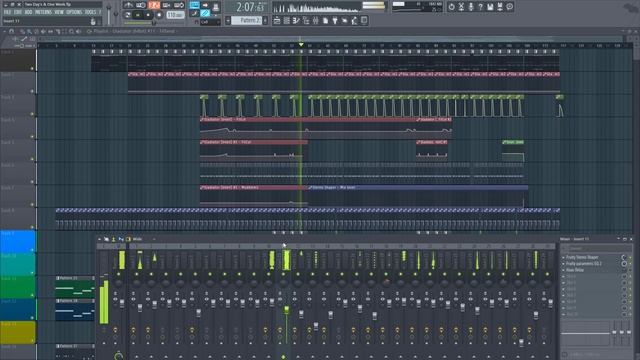Screen dimensions: 640x360
Task: Mute Track 3 using its green dot
Action: 32,114
